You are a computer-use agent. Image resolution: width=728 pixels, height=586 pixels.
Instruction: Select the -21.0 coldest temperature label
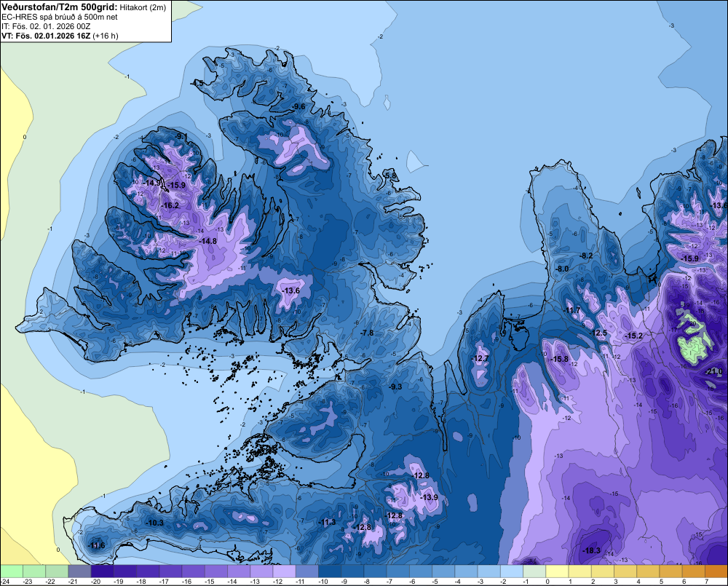[x=714, y=371]
